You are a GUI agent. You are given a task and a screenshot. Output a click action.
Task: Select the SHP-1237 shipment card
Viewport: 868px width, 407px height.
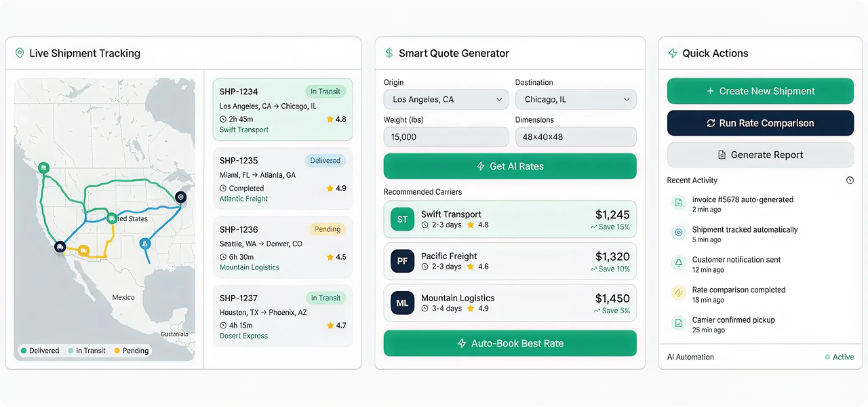[283, 315]
